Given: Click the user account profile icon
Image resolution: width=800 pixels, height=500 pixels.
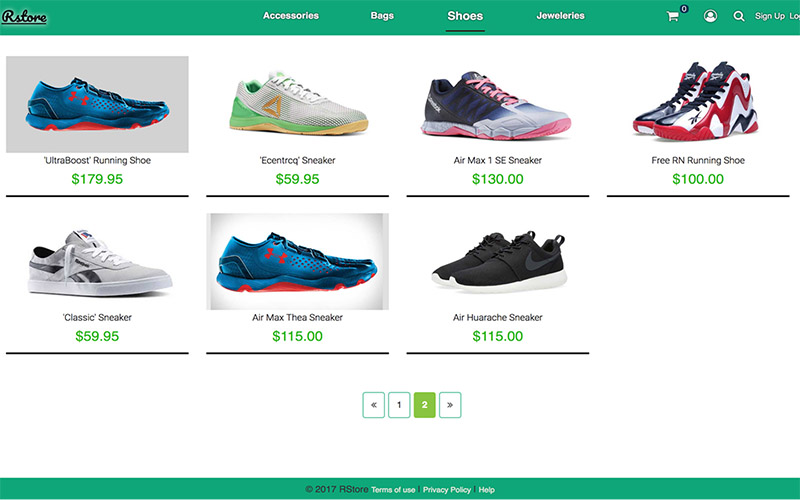Looking at the screenshot, I should (x=710, y=16).
